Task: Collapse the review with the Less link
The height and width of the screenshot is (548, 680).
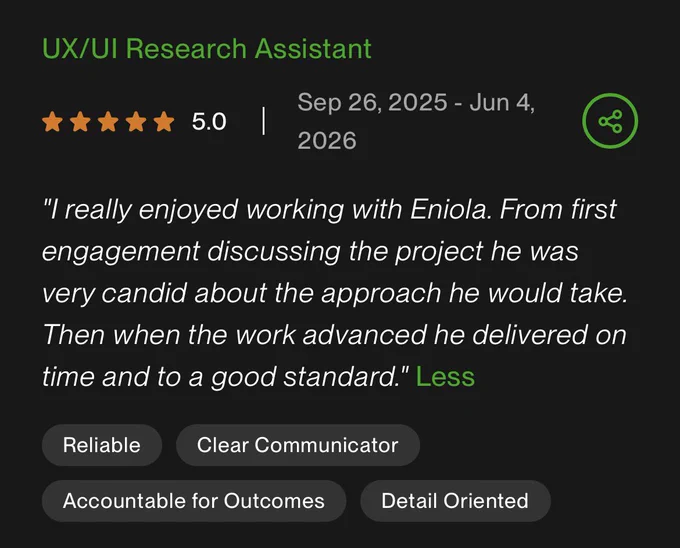Action: coord(445,376)
